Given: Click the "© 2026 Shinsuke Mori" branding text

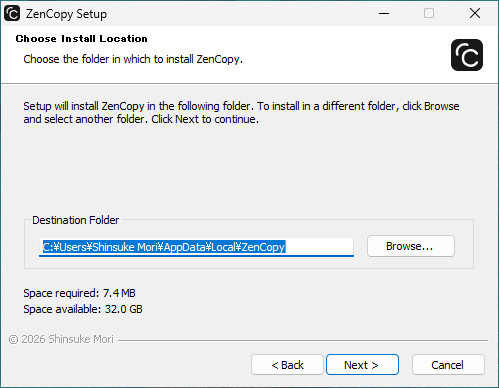Looking at the screenshot, I should click(61, 339).
